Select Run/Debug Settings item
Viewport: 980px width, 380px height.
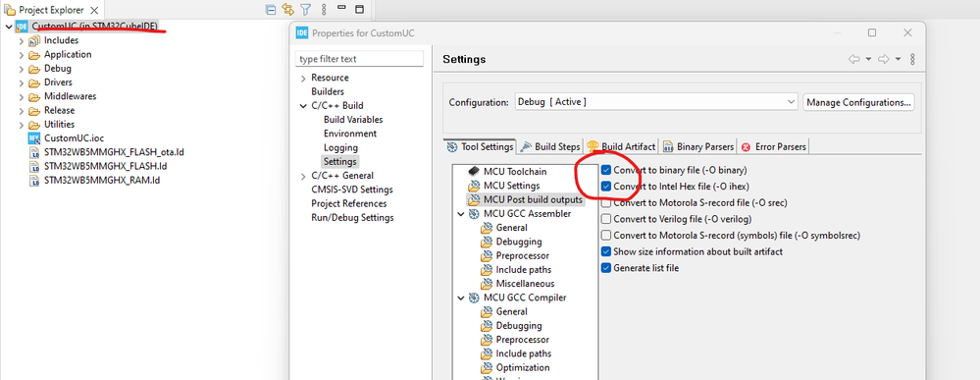tap(352, 218)
